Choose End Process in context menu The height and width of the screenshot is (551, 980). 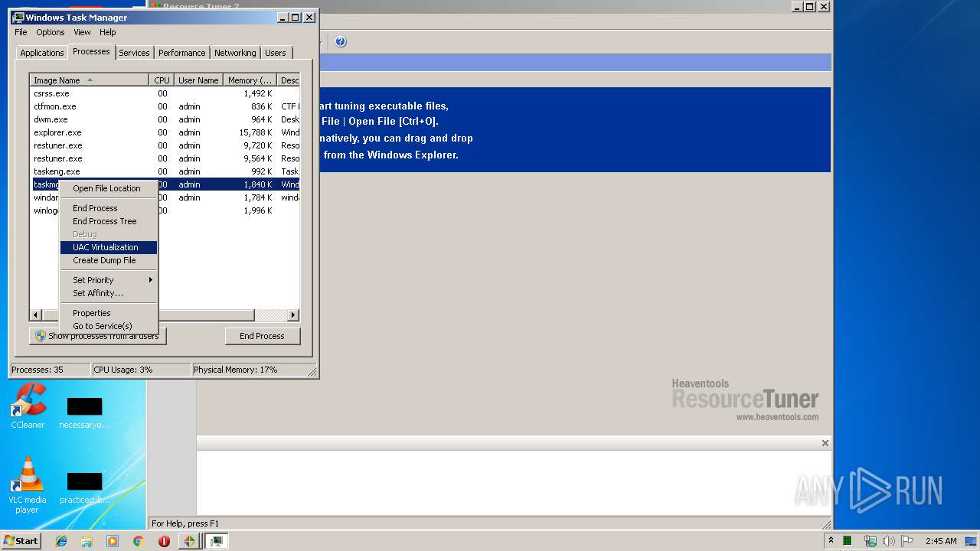coord(108,208)
